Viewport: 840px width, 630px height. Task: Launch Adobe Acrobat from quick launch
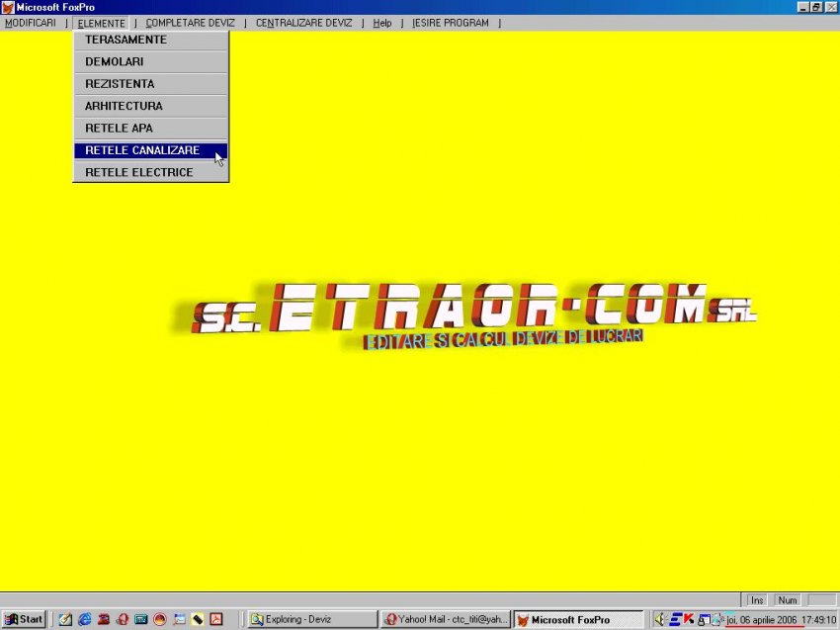tap(215, 619)
